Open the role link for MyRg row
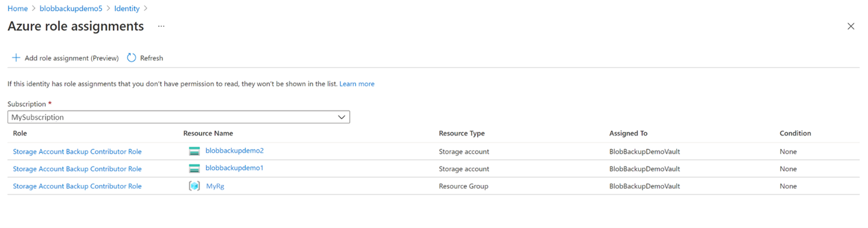Screen dimensions: 868x228 [x=77, y=186]
